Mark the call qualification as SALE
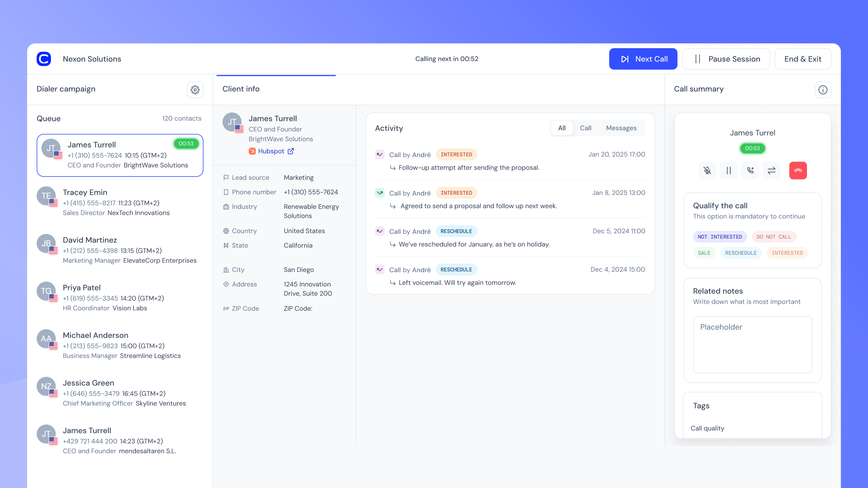This screenshot has height=488, width=868. [704, 253]
